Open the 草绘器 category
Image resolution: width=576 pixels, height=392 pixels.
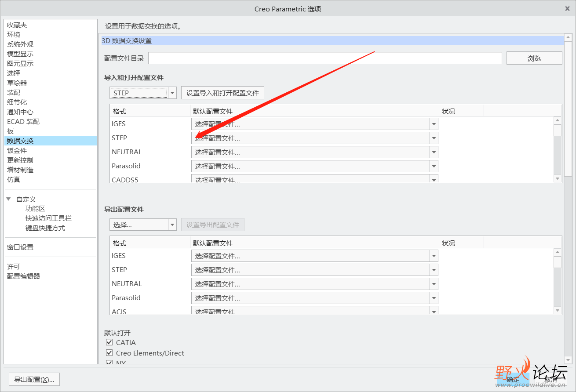17,83
